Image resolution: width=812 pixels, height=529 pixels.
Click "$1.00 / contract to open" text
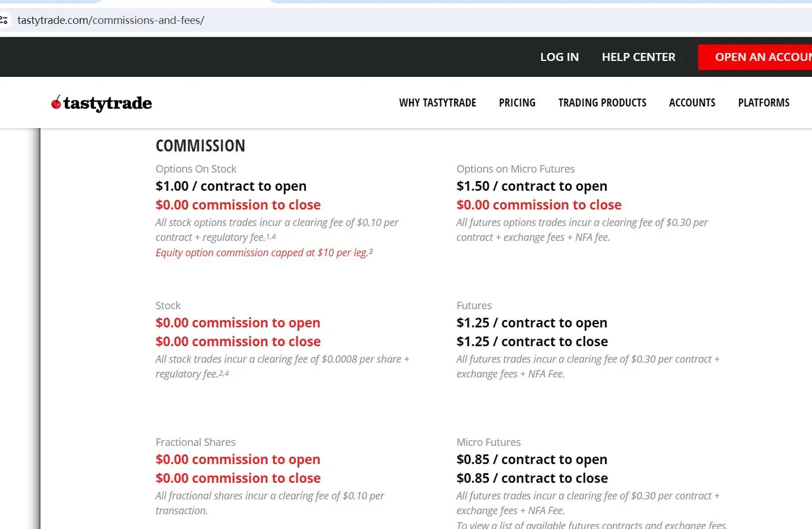click(231, 186)
